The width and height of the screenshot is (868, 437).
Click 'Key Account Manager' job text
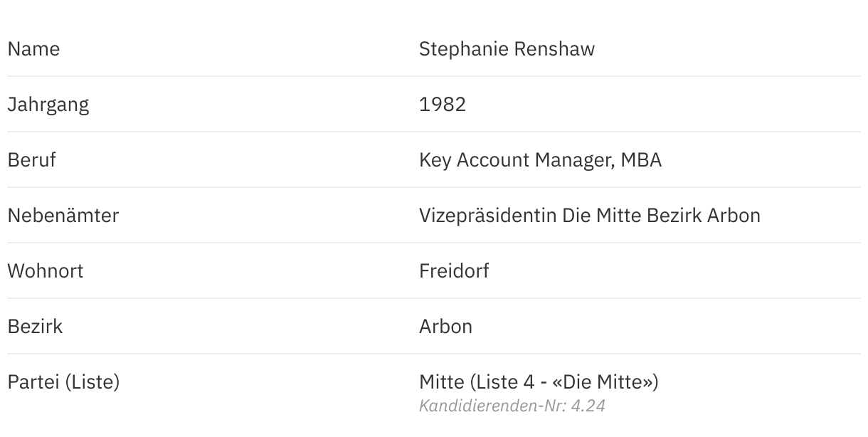(514, 160)
